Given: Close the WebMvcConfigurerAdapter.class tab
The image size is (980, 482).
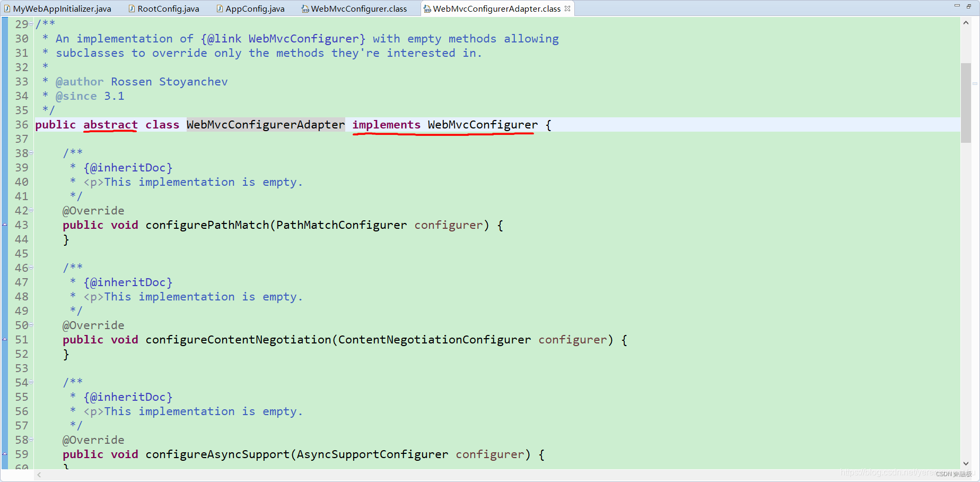Looking at the screenshot, I should [567, 8].
